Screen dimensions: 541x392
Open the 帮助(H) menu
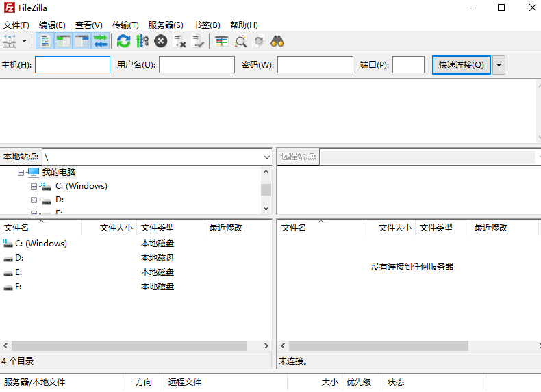point(244,25)
